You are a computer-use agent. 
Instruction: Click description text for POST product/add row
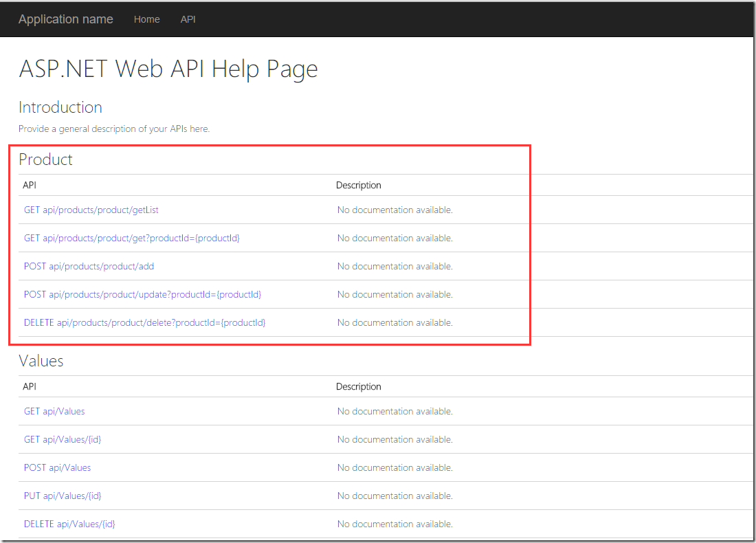pyautogui.click(x=395, y=266)
